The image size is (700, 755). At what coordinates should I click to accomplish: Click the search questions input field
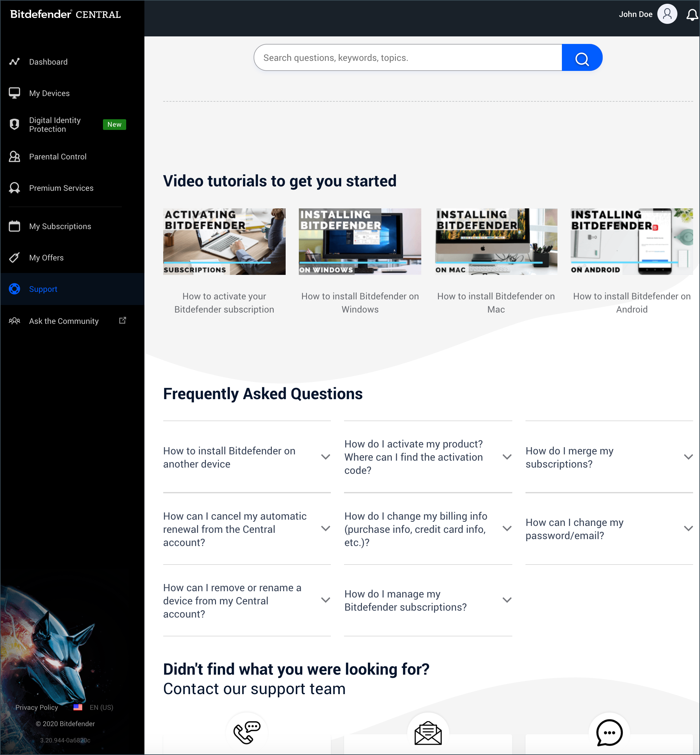coord(407,57)
